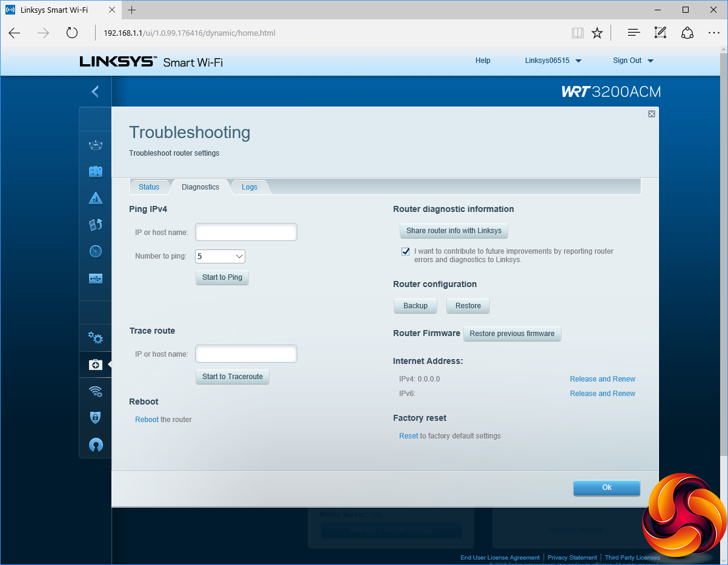Click the Start to Ping button

pyautogui.click(x=222, y=277)
